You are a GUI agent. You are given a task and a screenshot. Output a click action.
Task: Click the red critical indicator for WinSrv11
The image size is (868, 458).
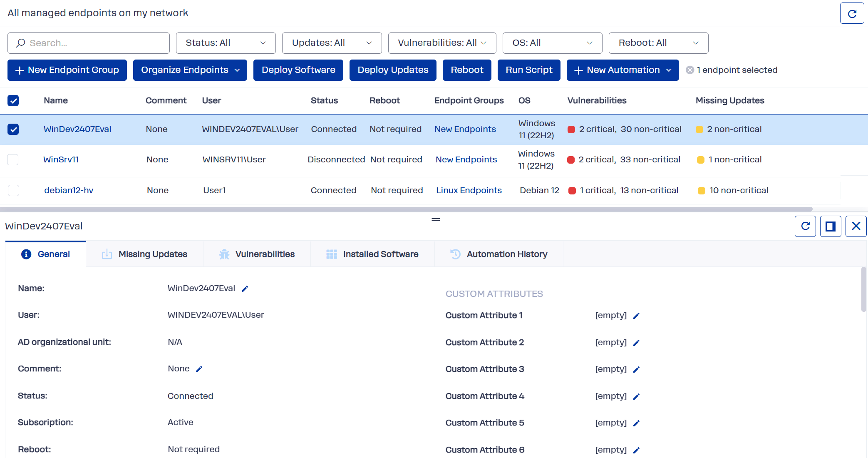tap(571, 160)
